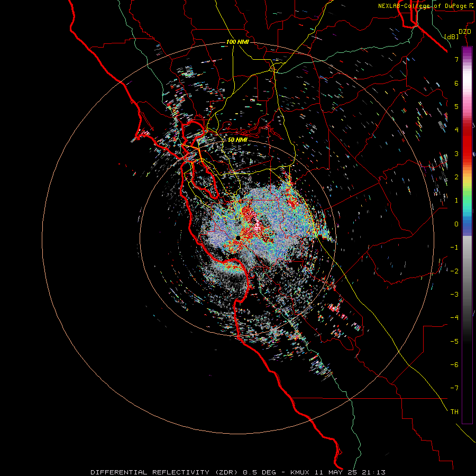Click the light gray band of color scale
This screenshot has height=476, width=476.
tap(467, 249)
